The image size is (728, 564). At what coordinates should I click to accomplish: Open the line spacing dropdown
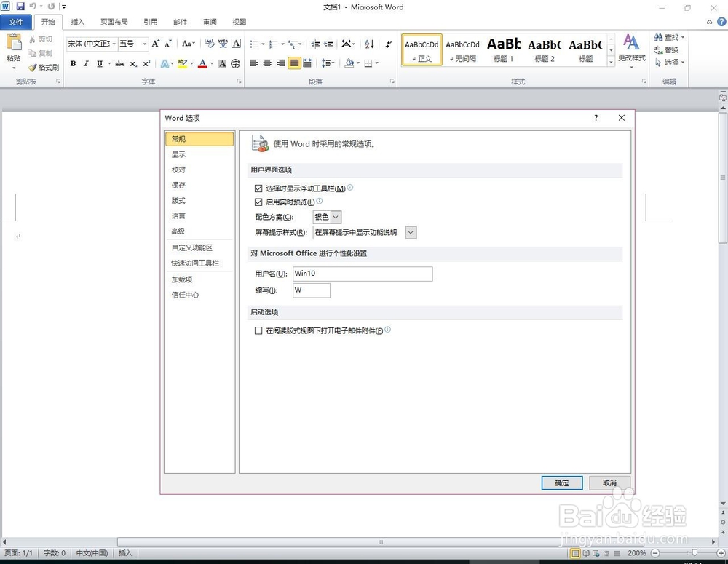coord(328,63)
